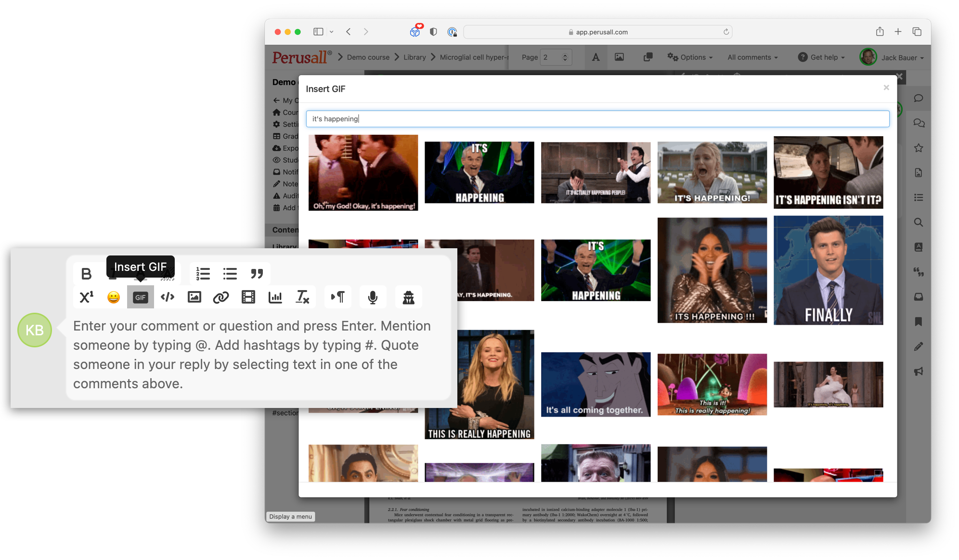Close the Insert GIF dialog
This screenshot has width=959, height=560.
886,88
